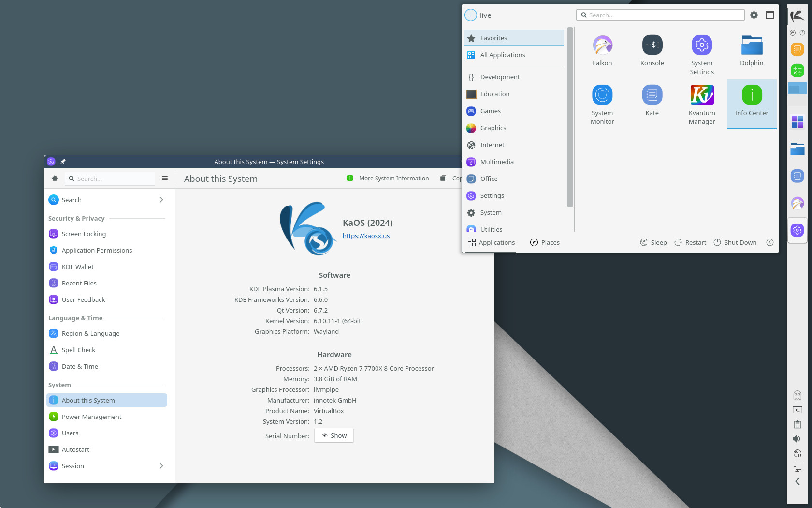Click the System Settings search field
Image resolution: width=812 pixels, height=508 pixels.
point(111,179)
